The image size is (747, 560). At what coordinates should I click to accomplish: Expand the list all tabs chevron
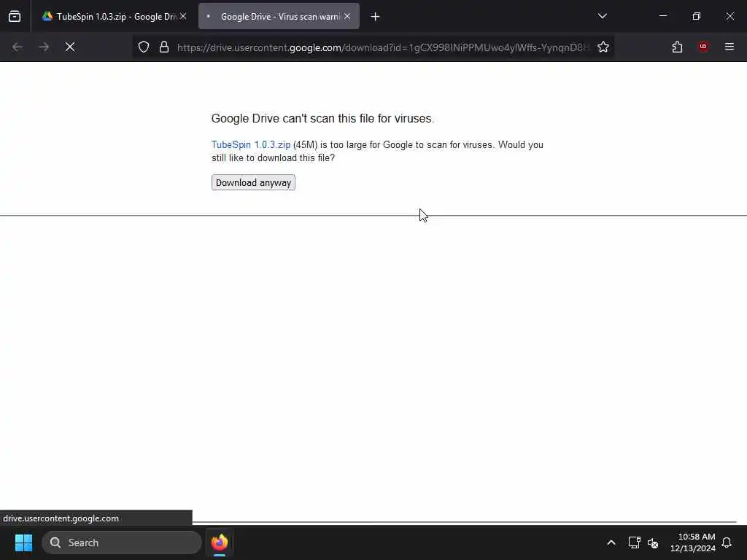click(603, 17)
